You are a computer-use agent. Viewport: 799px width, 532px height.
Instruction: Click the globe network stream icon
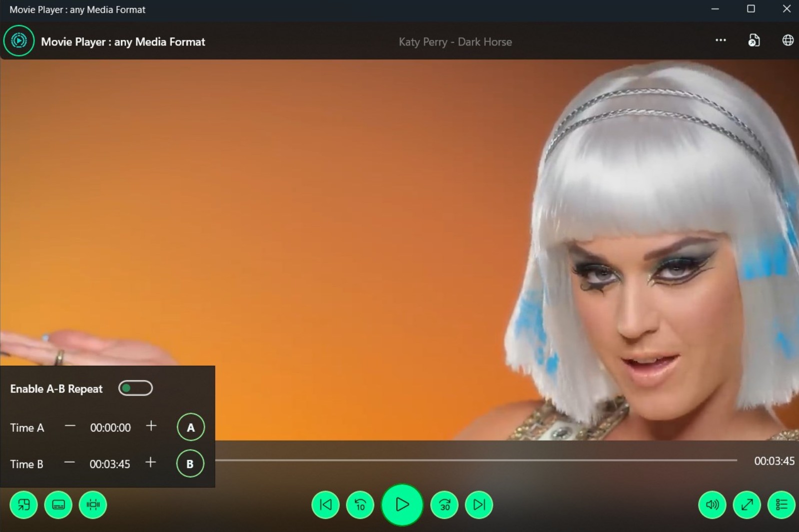click(788, 40)
